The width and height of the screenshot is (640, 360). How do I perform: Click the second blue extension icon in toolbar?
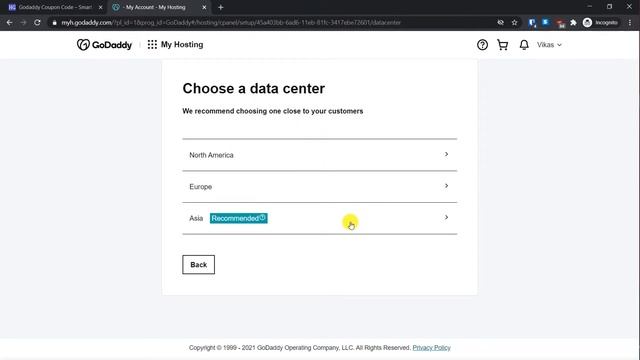(x=546, y=22)
